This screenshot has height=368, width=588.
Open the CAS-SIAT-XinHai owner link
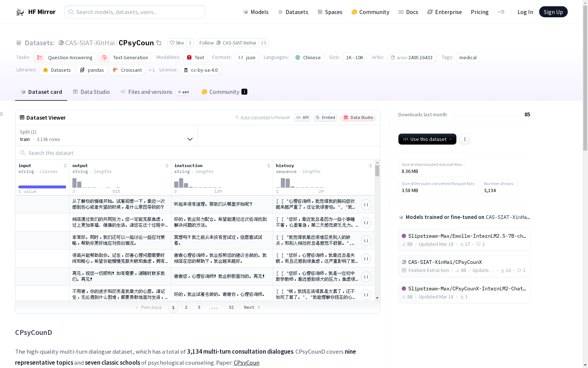click(x=90, y=43)
